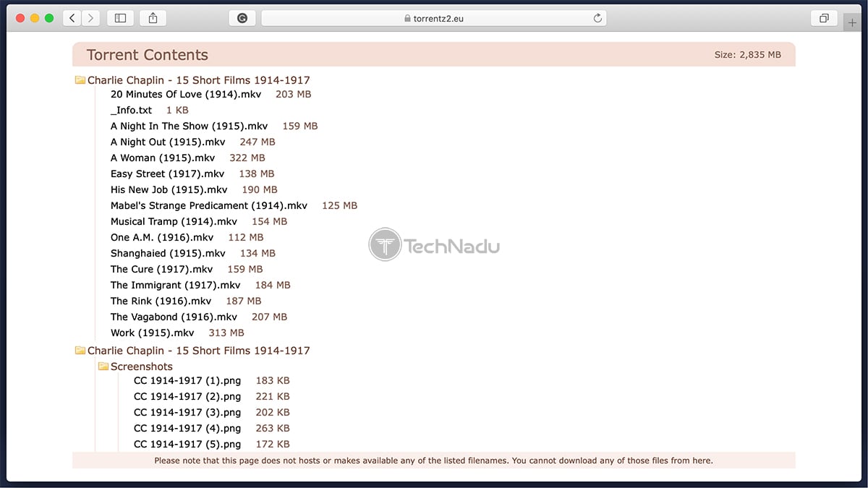Select 'CC 1914-1917 (2).png'
This screenshot has width=868, height=488.
(187, 396)
